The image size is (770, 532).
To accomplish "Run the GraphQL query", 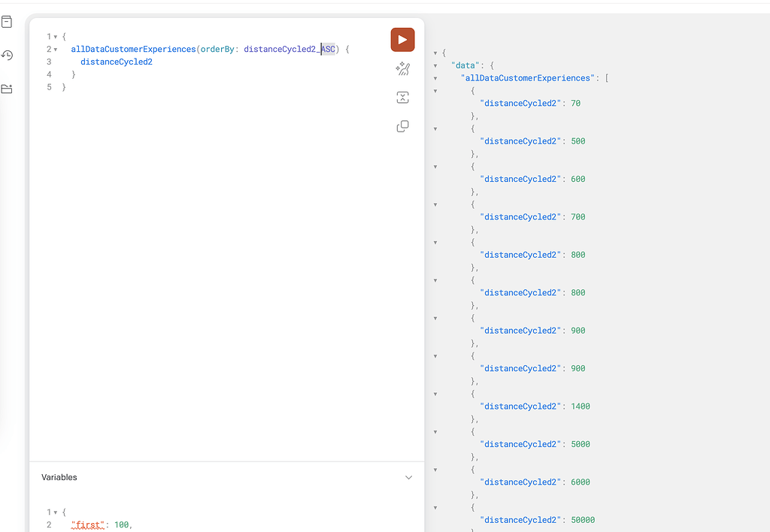I will coord(402,39).
